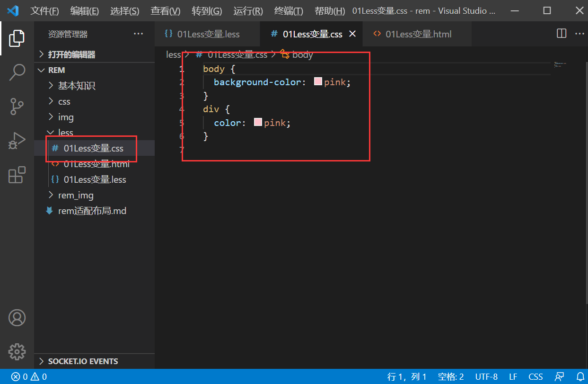The width and height of the screenshot is (588, 384).
Task: Open the 查看(V) menu
Action: 166,11
